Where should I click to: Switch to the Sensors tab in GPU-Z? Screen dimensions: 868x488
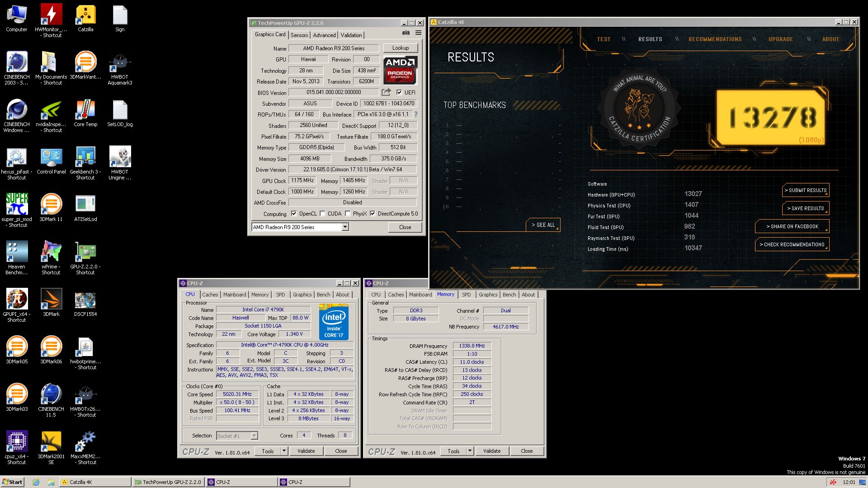point(299,35)
